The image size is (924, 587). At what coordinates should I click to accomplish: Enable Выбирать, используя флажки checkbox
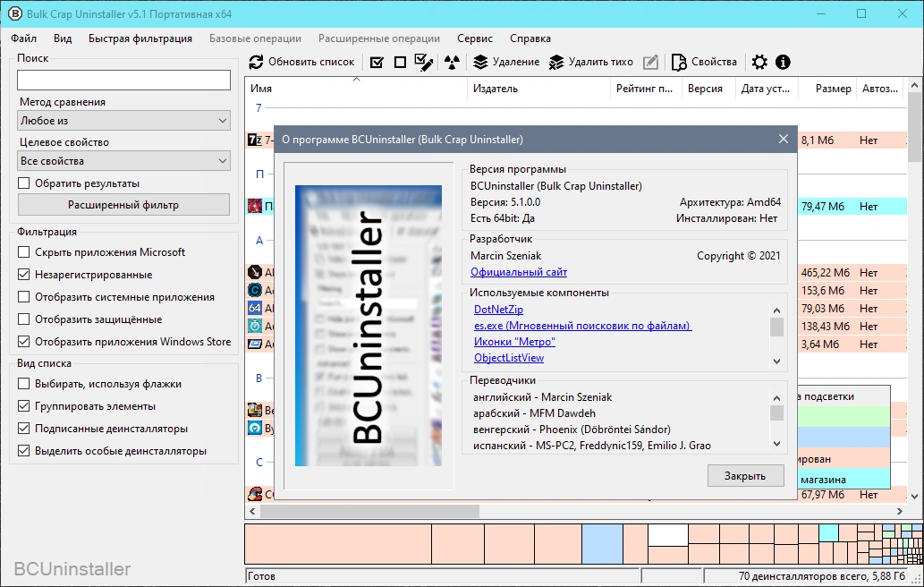[x=23, y=384]
